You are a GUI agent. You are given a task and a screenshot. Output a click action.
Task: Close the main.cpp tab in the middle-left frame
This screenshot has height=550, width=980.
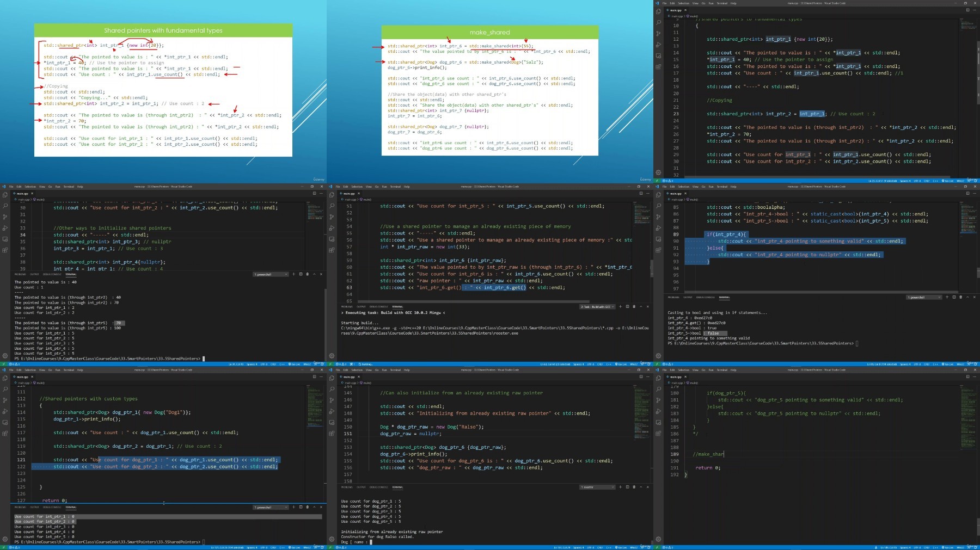pyautogui.click(x=32, y=193)
